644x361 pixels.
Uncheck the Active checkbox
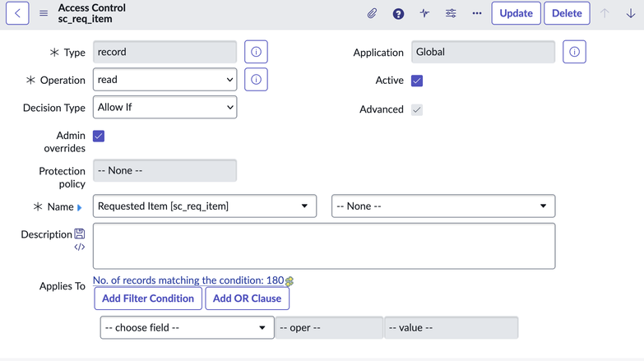coord(417,81)
